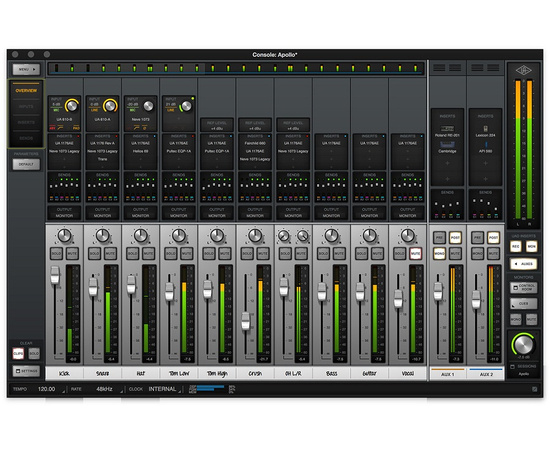The width and height of the screenshot is (550, 450).
Task: Click the left pan knob on OH L/R
Action: (284, 236)
